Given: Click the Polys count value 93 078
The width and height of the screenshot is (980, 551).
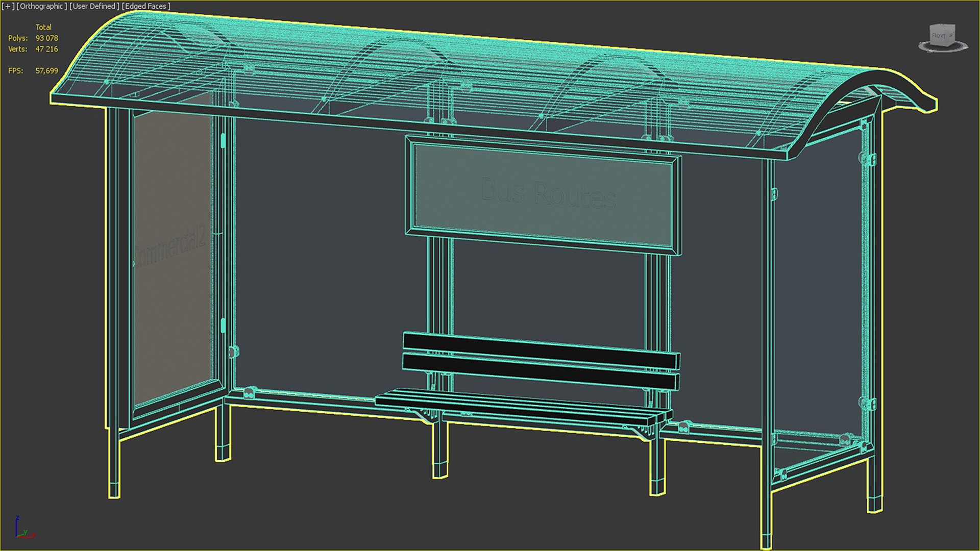Looking at the screenshot, I should click(x=46, y=38).
